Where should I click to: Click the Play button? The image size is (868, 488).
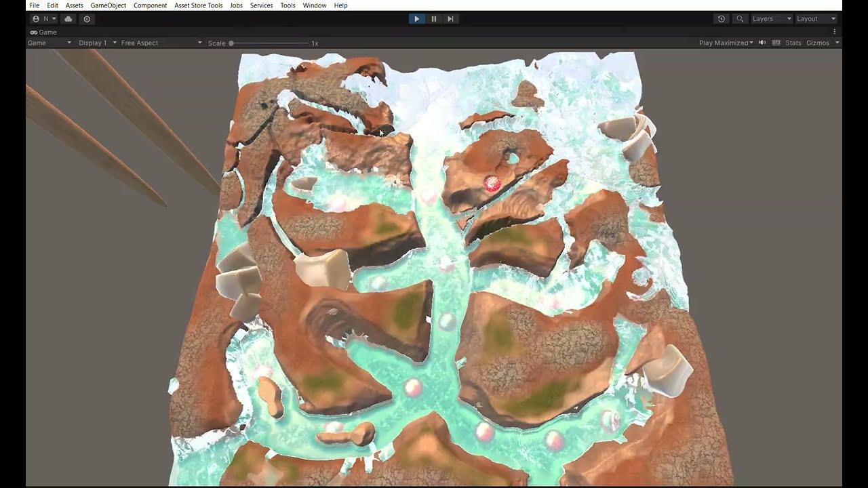[417, 19]
